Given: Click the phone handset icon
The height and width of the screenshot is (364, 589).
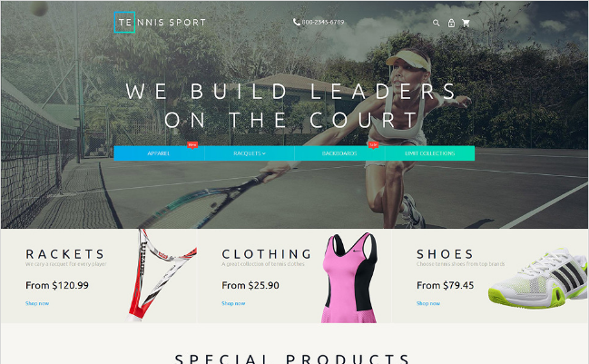Looking at the screenshot, I should (x=297, y=22).
